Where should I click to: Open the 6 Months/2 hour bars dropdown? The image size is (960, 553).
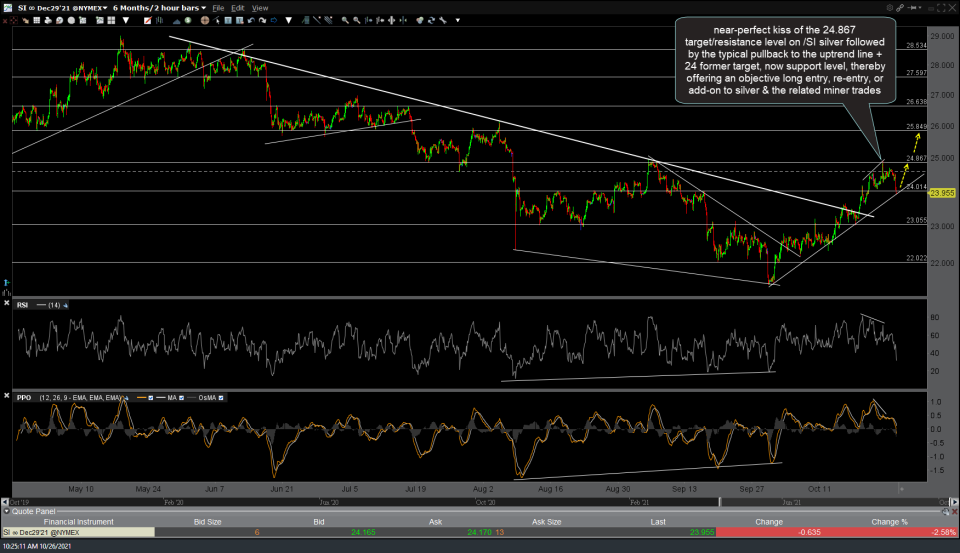pyautogui.click(x=160, y=8)
